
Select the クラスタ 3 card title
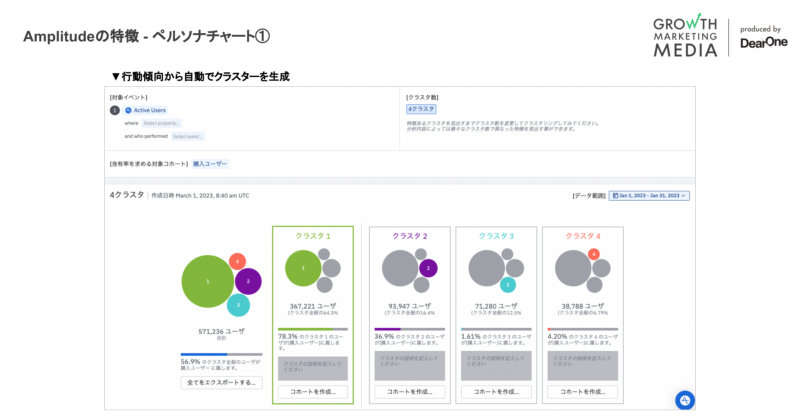496,236
